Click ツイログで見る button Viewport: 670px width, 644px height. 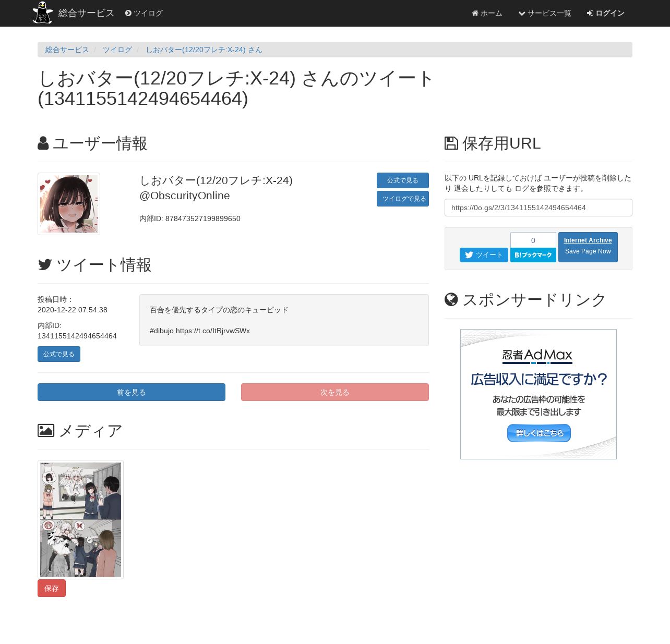pyautogui.click(x=403, y=199)
